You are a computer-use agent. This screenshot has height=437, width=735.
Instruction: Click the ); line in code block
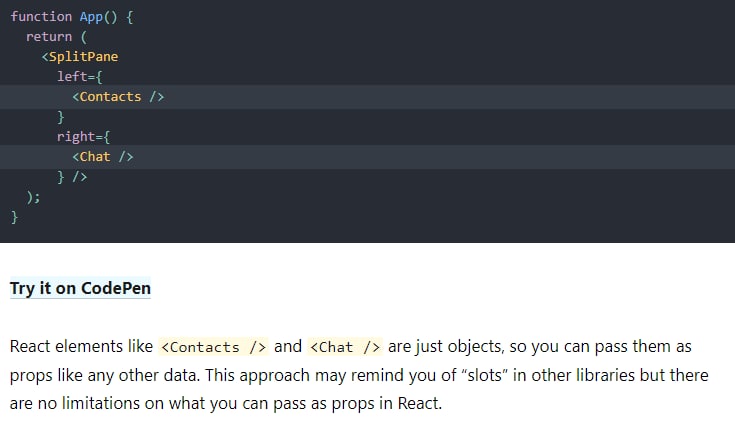[x=34, y=197]
